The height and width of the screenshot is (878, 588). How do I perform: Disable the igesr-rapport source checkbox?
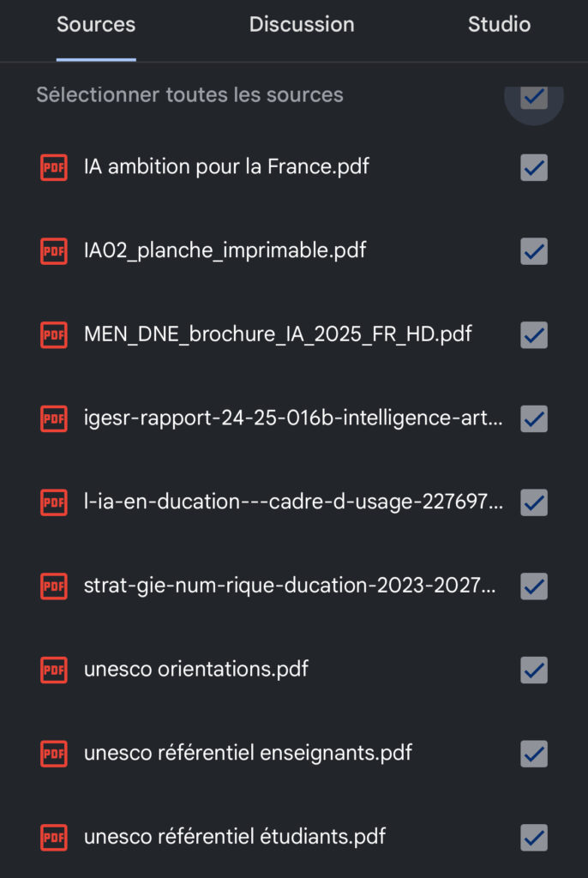coord(534,418)
